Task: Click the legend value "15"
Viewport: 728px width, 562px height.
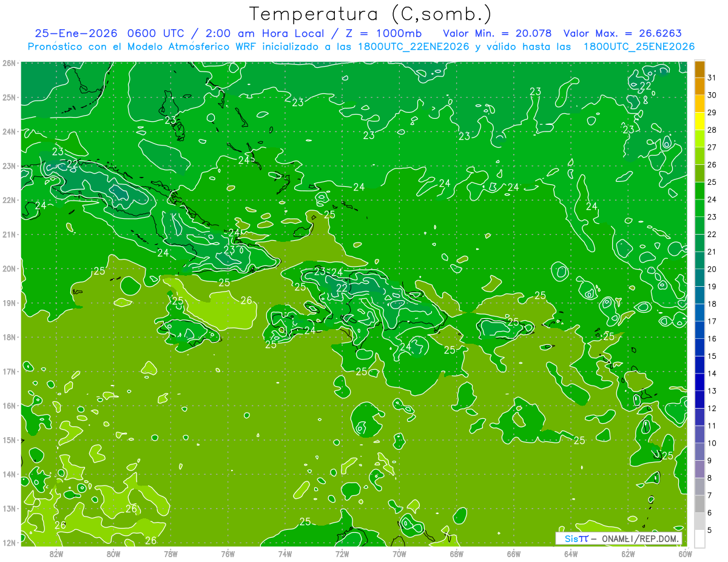Action: [712, 356]
